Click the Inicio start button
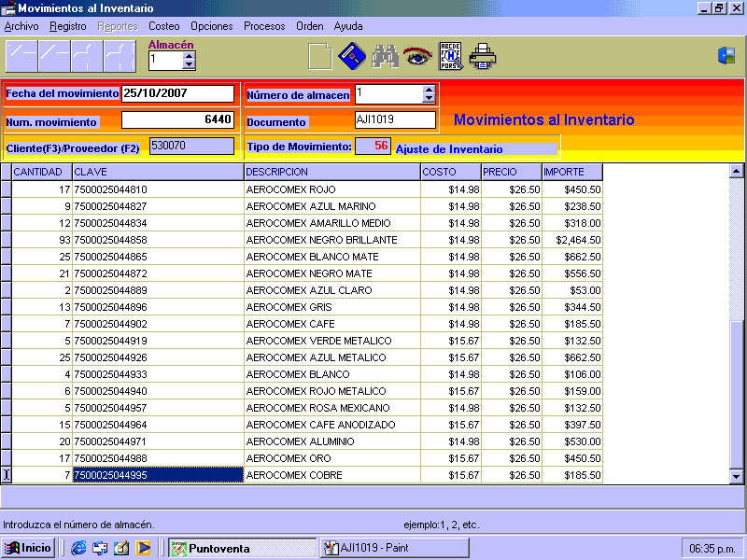Image resolution: width=747 pixels, height=560 pixels. (x=28, y=548)
